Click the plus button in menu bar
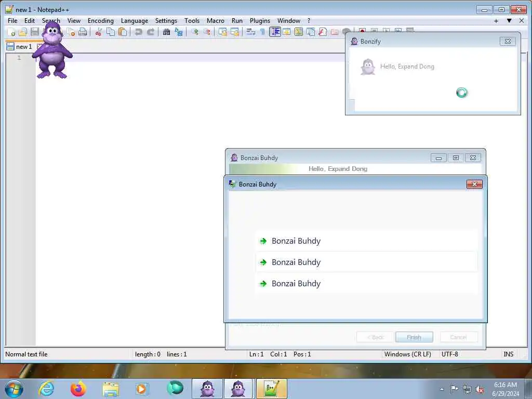Viewport: 532px width, 399px height. pos(496,21)
